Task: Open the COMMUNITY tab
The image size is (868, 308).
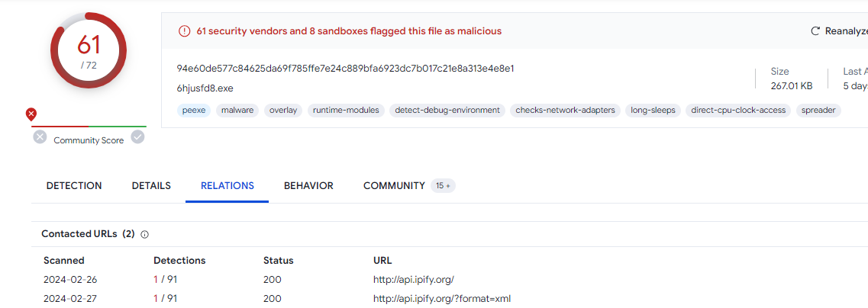Action: click(394, 186)
